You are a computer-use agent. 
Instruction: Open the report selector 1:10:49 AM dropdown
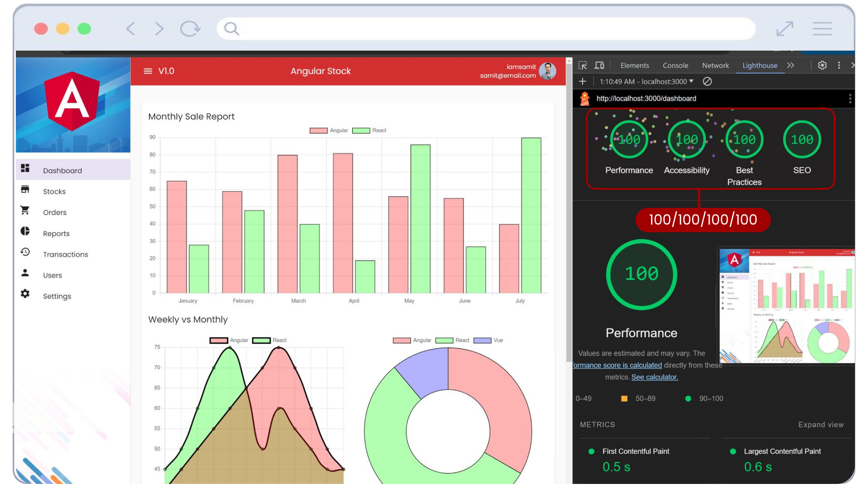[x=646, y=82]
